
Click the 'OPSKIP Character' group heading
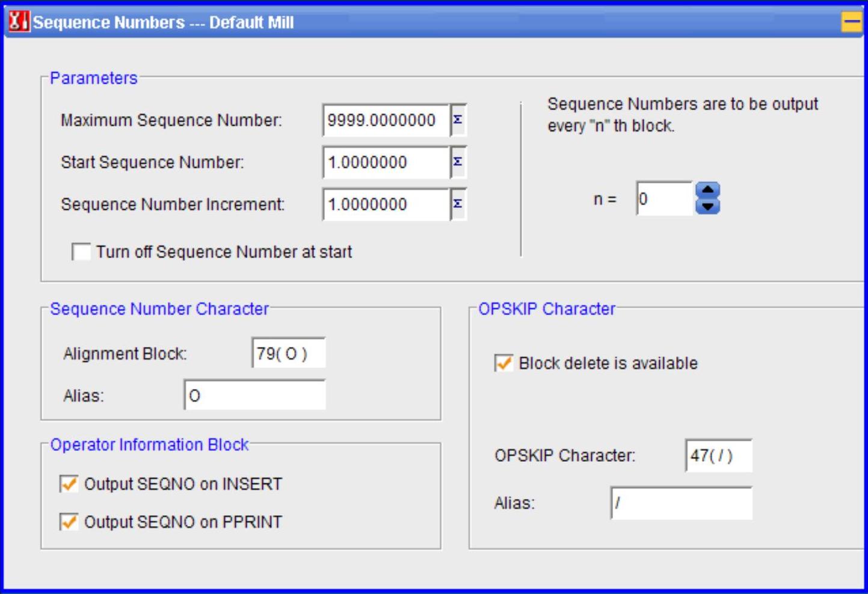547,309
